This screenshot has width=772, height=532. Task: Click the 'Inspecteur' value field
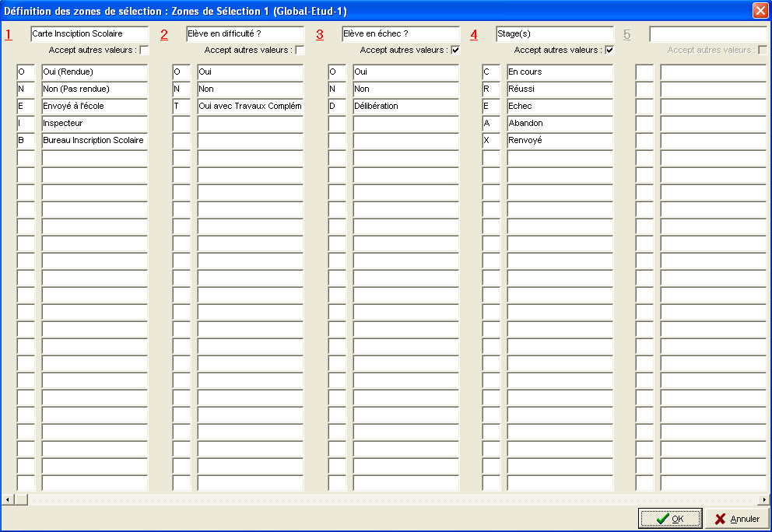[x=94, y=124]
